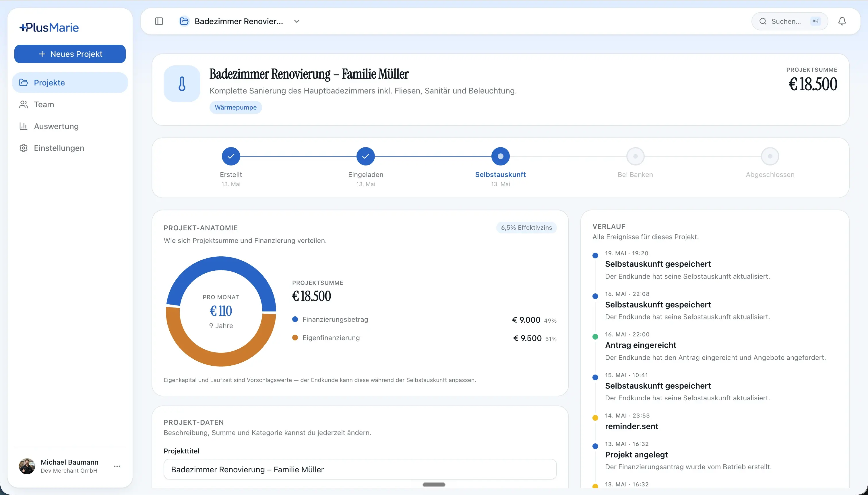Click the horizontal scroll handle at bottom
This screenshot has width=868, height=495.
pos(434,484)
